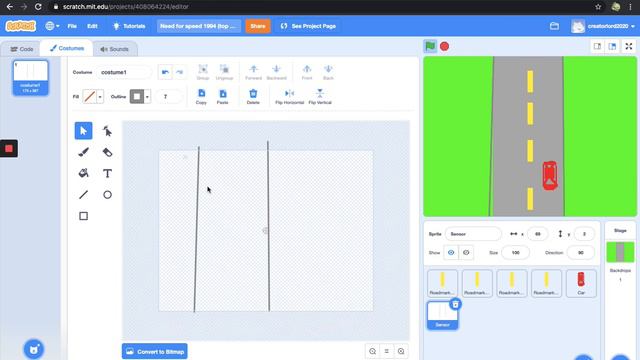Zoom in the costume canvas
The width and height of the screenshot is (640, 360).
401,351
